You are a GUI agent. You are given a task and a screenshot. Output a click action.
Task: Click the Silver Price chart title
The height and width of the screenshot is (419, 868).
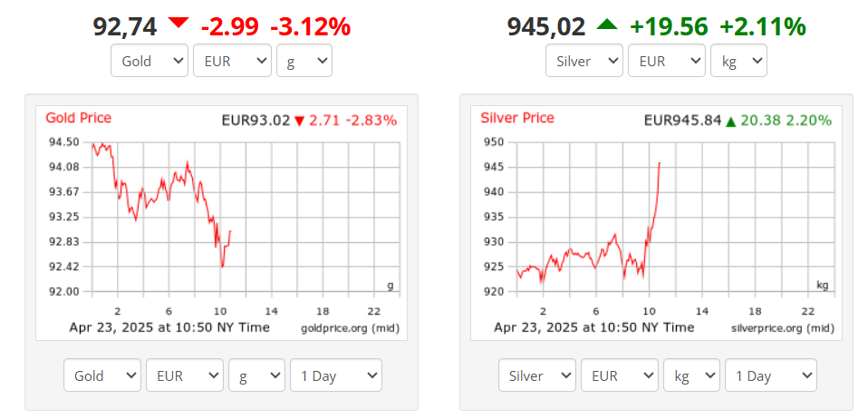[x=517, y=118]
